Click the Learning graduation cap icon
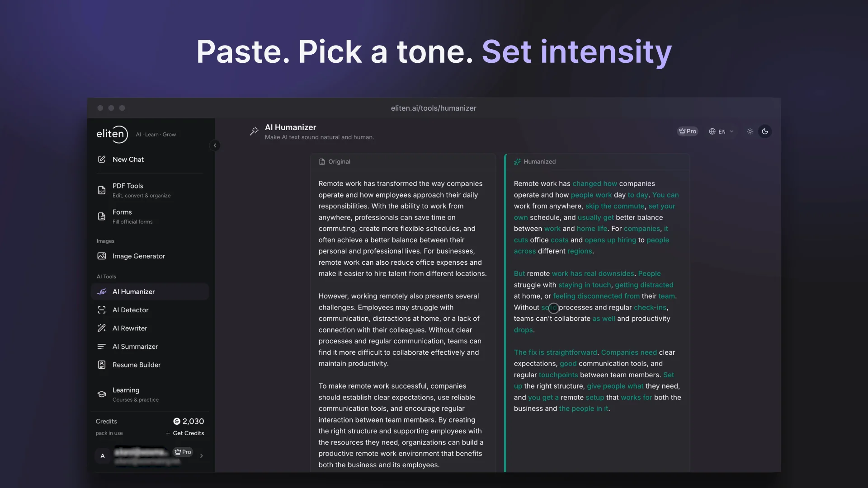The image size is (868, 488). click(102, 394)
